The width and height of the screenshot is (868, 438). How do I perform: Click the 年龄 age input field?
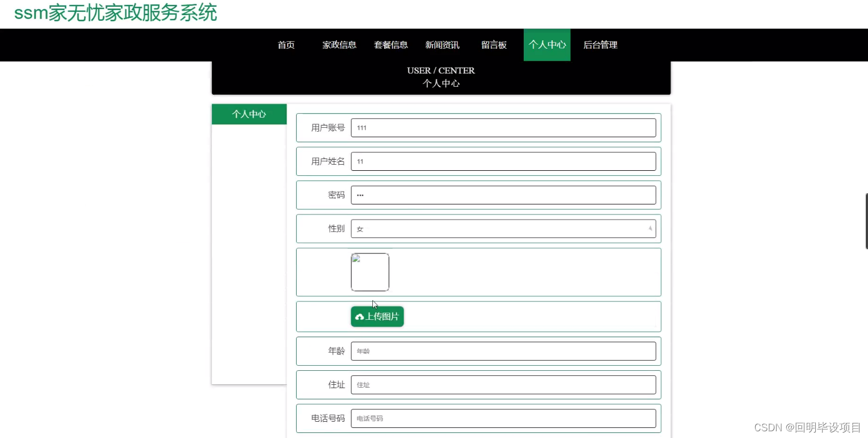504,351
